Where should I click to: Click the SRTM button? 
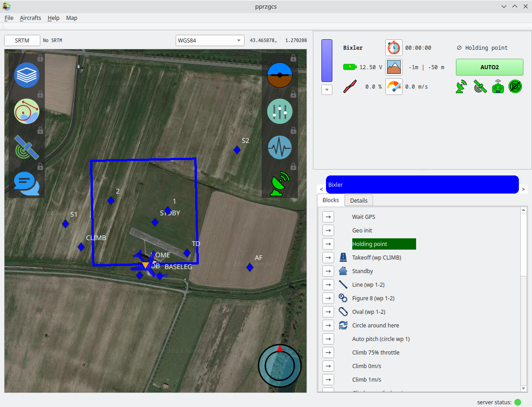pos(22,40)
